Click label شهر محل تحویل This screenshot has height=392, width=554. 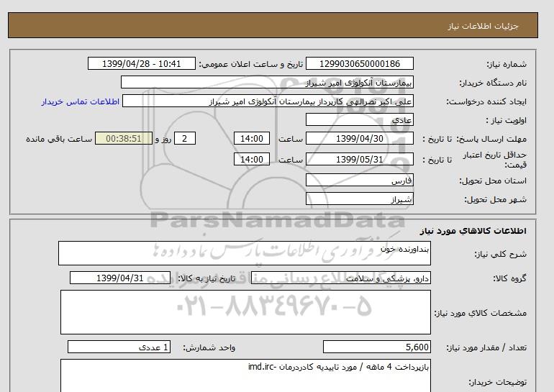(x=495, y=199)
